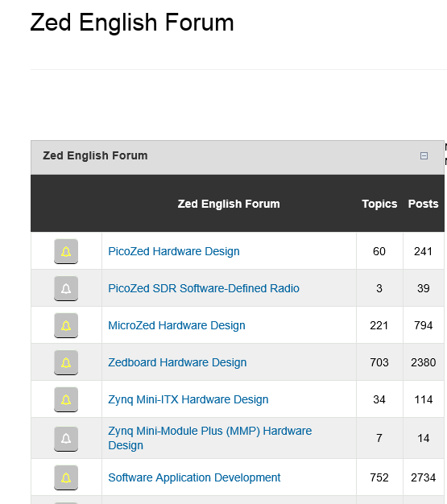Screen dimensions: 447x504
Task: Open Zynq Mini-ITX Hardware Design forum
Action: pyautogui.click(x=188, y=399)
